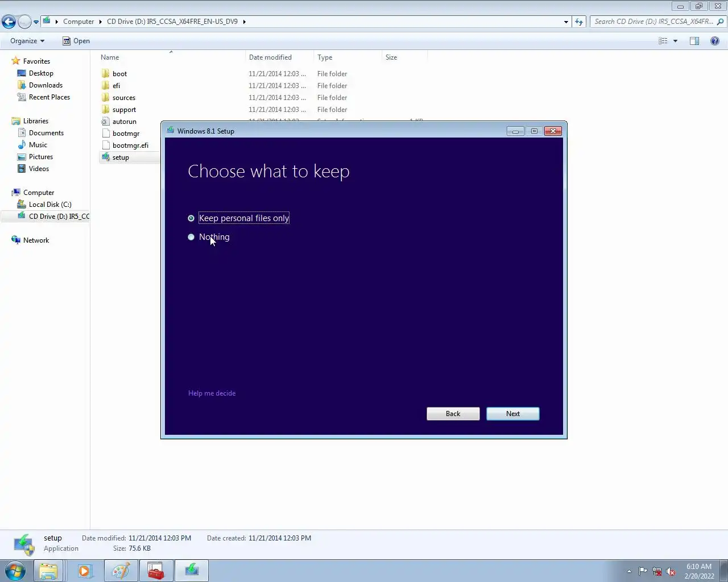Open Downloads in the navigation pane
This screenshot has width=728, height=582.
45,85
